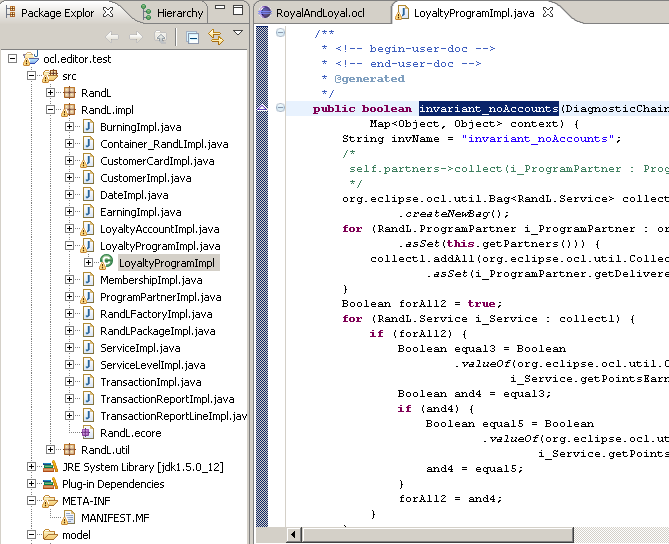The width and height of the screenshot is (669, 544).
Task: Select Container_RandLImpl.java in the tree
Action: (x=164, y=144)
